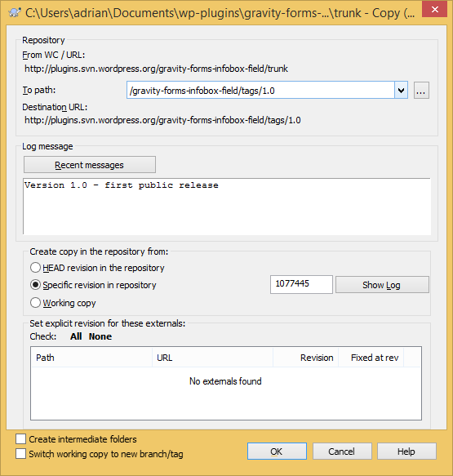Open the Recent messages list
Viewport: 453px width, 476px height.
(x=90, y=165)
